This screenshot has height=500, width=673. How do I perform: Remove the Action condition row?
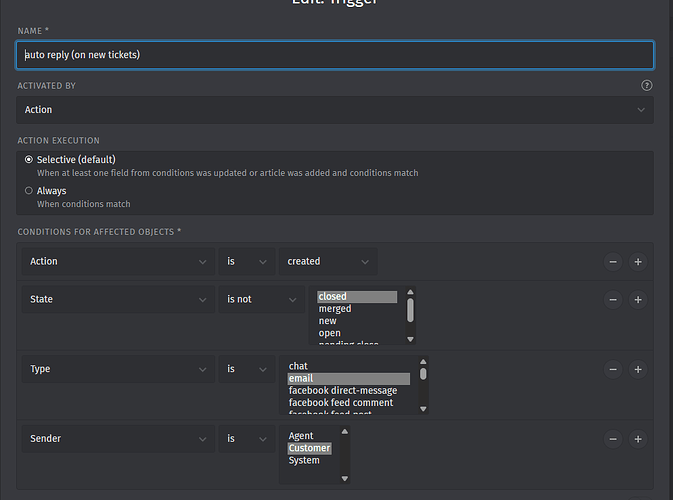pos(613,262)
